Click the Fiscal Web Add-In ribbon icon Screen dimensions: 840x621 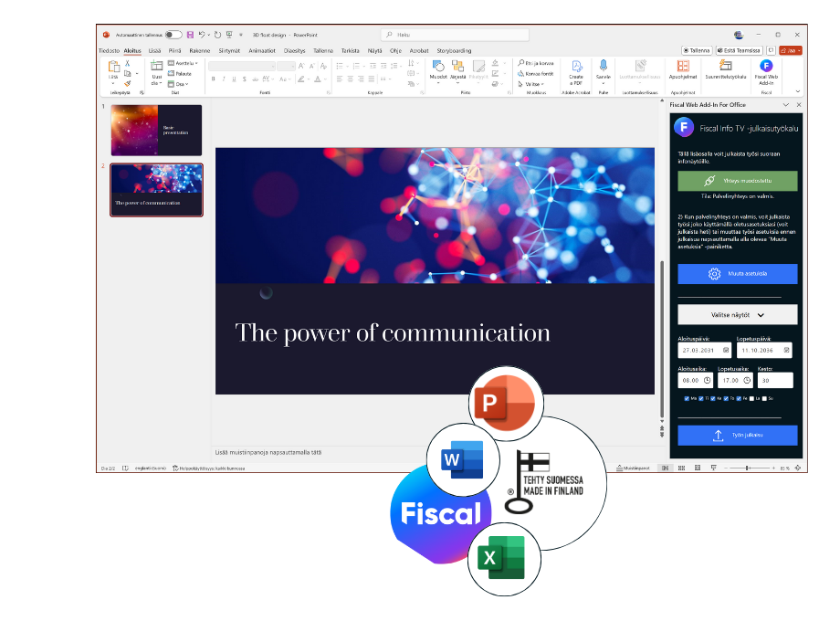(766, 67)
